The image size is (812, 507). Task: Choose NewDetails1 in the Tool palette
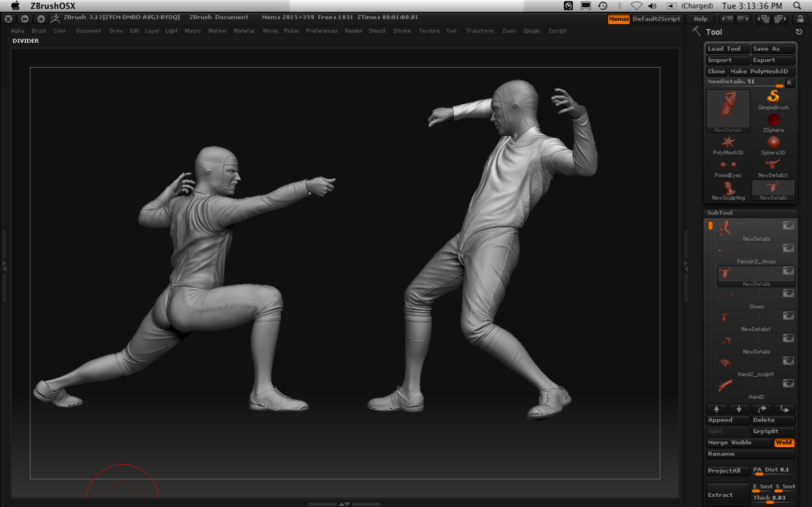[773, 167]
